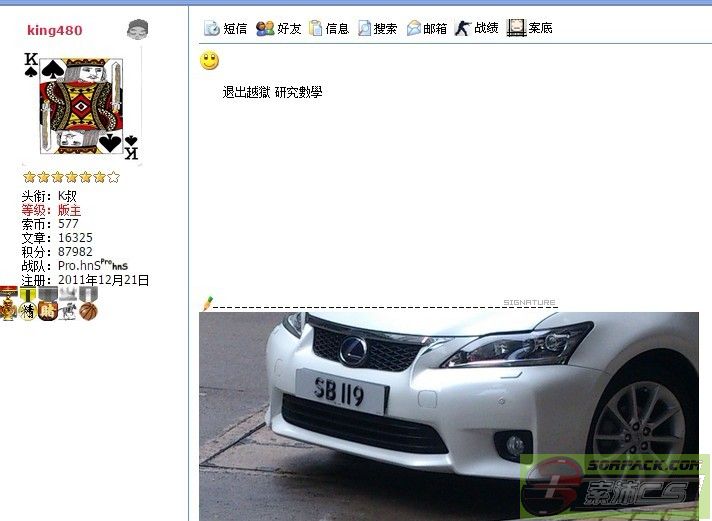Click the 精 yellow medal badge

[x=28, y=312]
